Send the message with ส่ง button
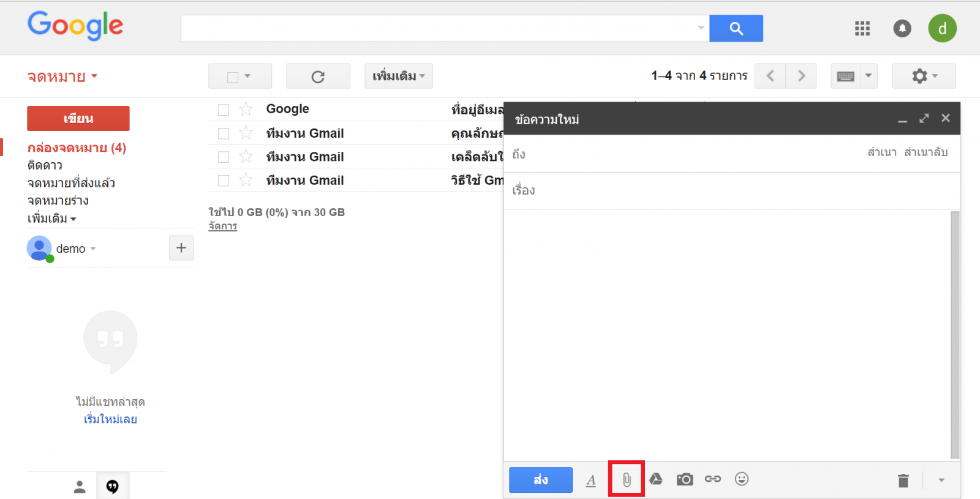Viewport: 980px width, 499px height. click(541, 480)
